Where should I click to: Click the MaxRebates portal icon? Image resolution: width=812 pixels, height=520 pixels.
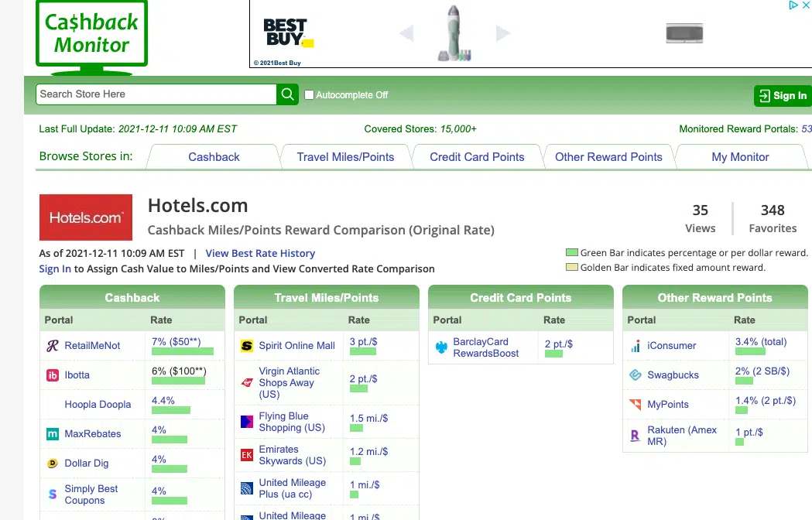pyautogui.click(x=53, y=434)
